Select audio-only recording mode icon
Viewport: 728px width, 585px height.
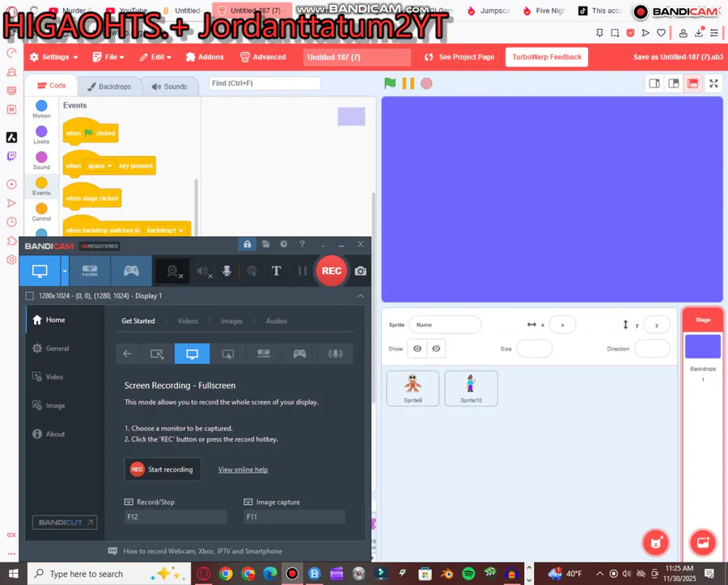(335, 354)
